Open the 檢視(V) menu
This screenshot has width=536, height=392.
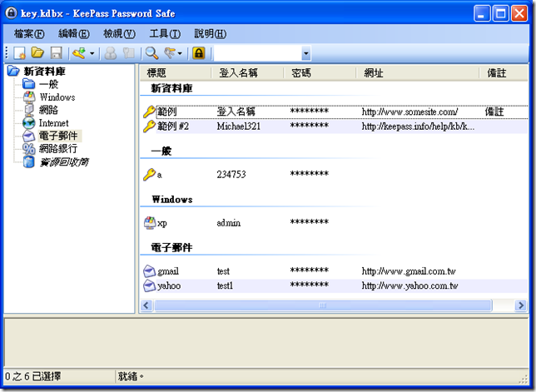point(119,34)
